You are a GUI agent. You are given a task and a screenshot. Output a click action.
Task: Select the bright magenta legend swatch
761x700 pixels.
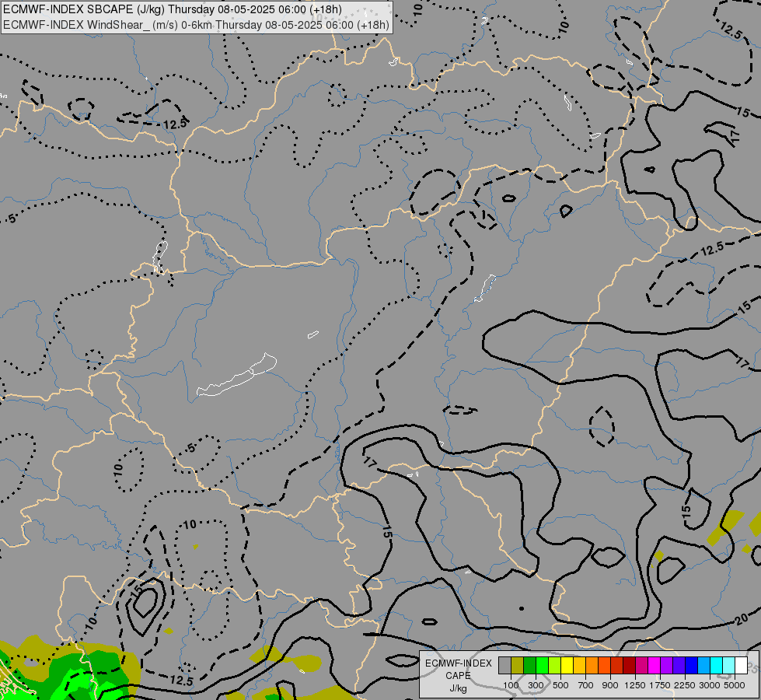pos(654,665)
